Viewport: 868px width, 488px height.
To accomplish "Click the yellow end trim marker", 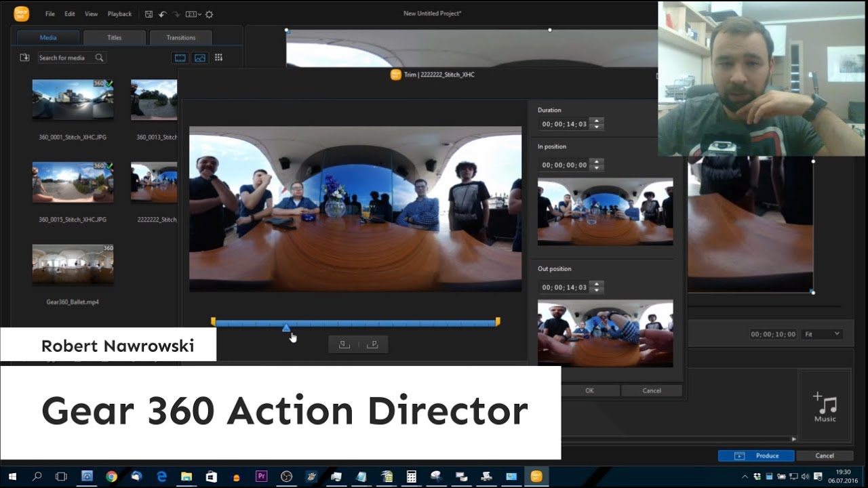I will pos(498,322).
